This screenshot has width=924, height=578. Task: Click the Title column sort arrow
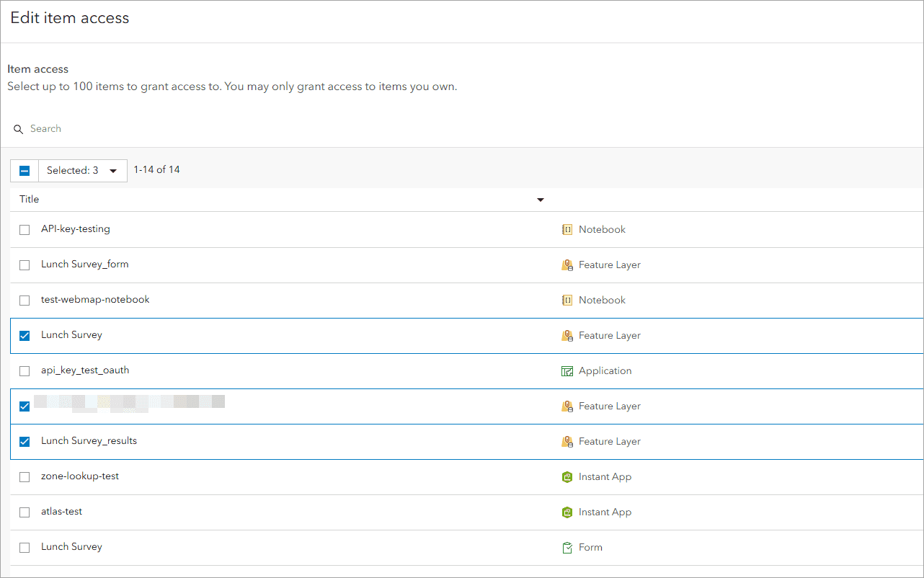pyautogui.click(x=540, y=199)
